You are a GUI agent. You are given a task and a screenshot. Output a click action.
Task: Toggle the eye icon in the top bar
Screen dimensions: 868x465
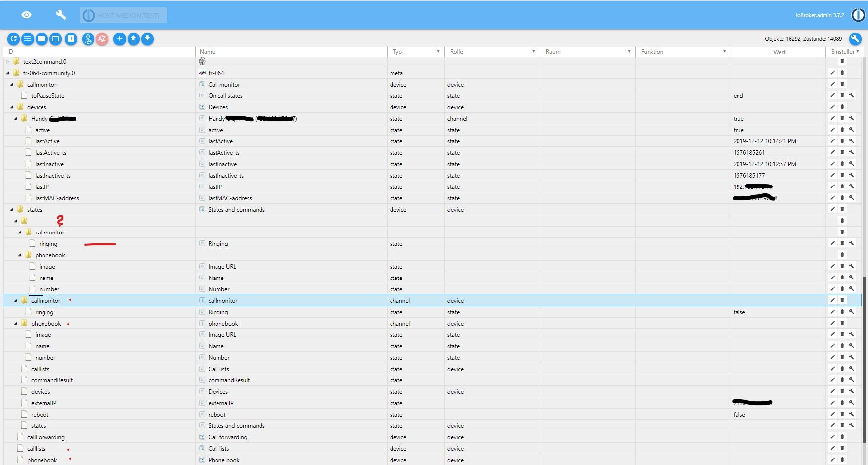(27, 15)
